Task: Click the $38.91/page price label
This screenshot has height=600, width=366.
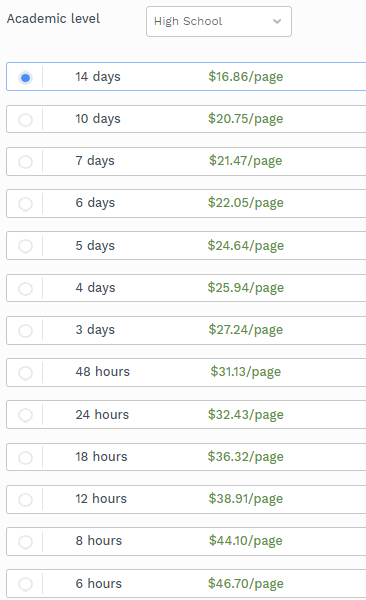Action: 245,499
